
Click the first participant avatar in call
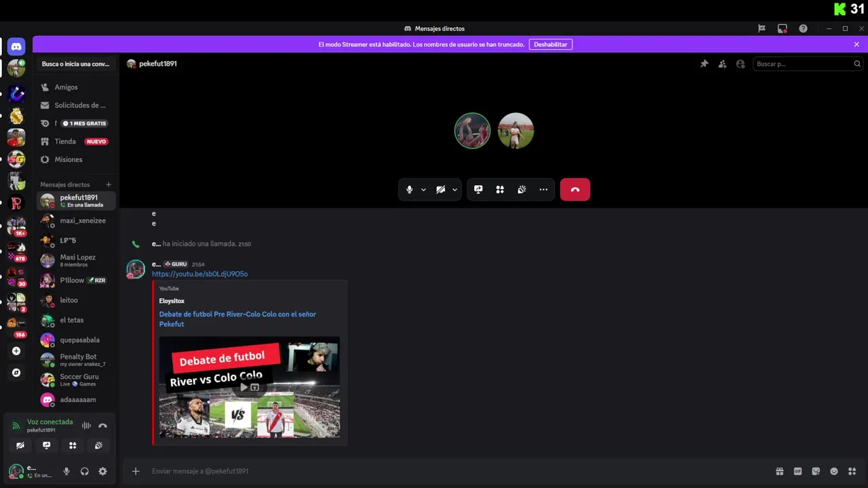point(472,130)
